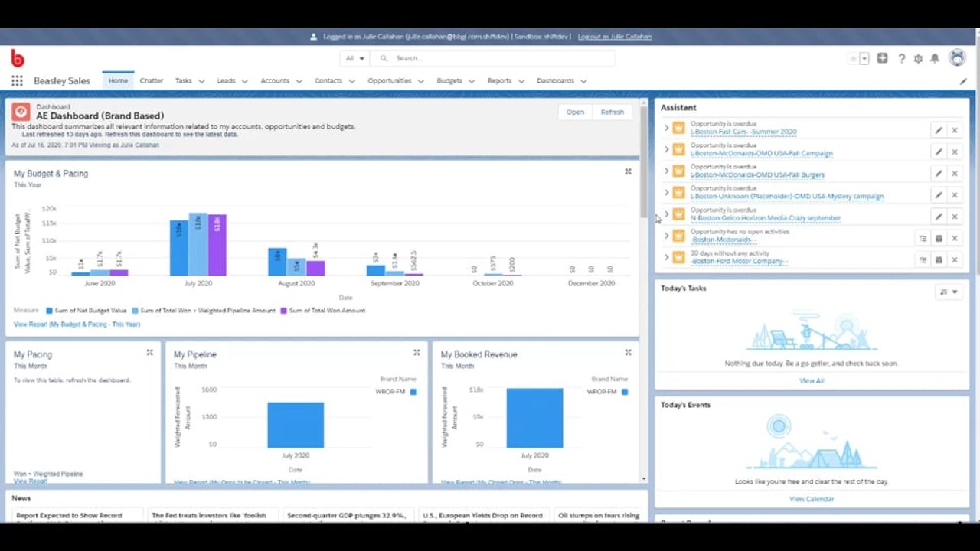Edit the Geico Crazy september opportunity
Screen dimensions: 980x551
[x=939, y=217]
